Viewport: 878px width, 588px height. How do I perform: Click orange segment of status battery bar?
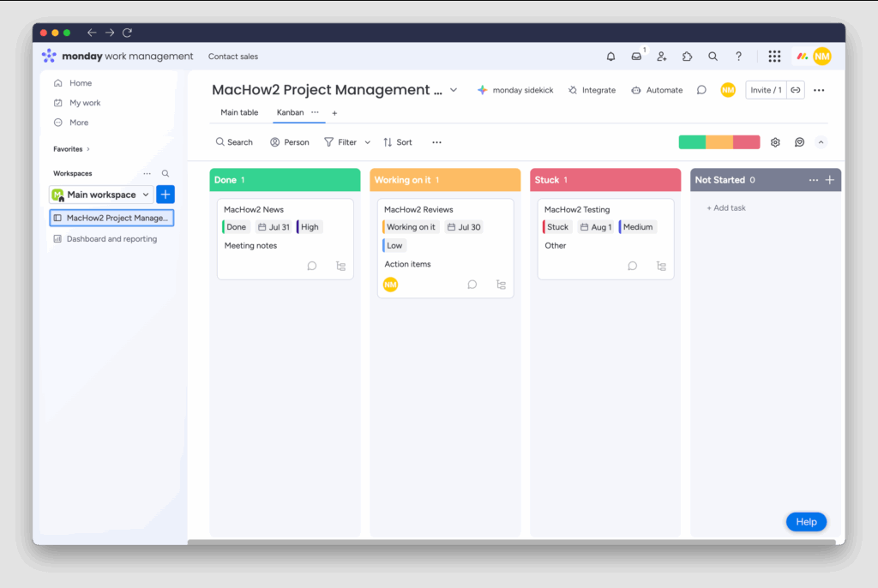point(719,142)
